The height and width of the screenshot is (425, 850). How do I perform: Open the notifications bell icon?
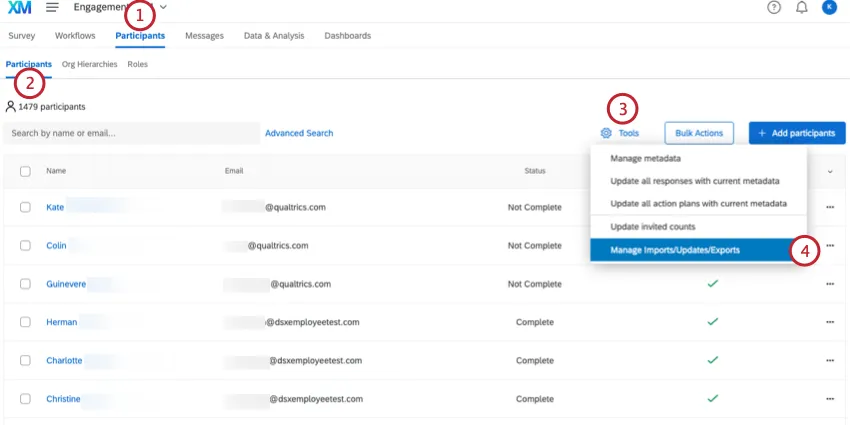pyautogui.click(x=801, y=8)
